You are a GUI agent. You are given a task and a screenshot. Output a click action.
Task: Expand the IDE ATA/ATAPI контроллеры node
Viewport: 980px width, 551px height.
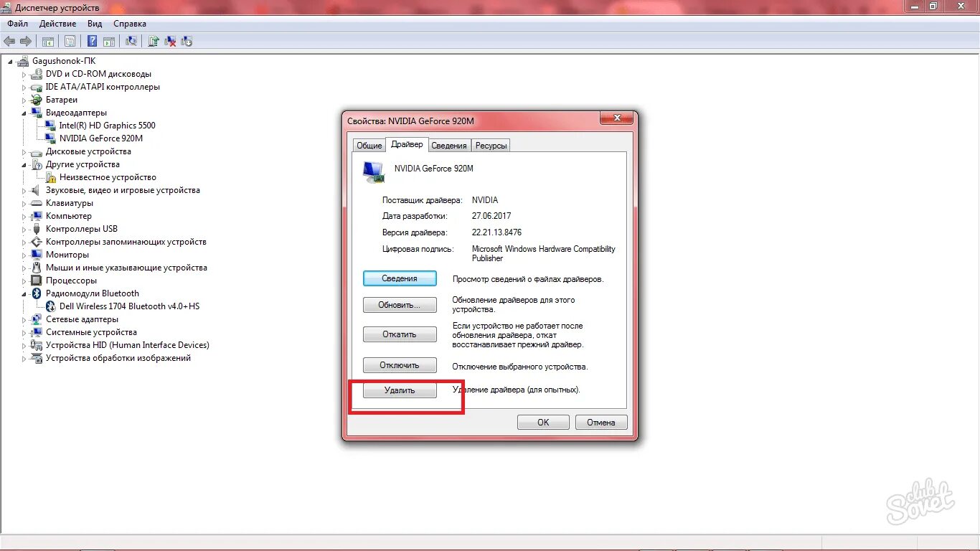tap(24, 87)
